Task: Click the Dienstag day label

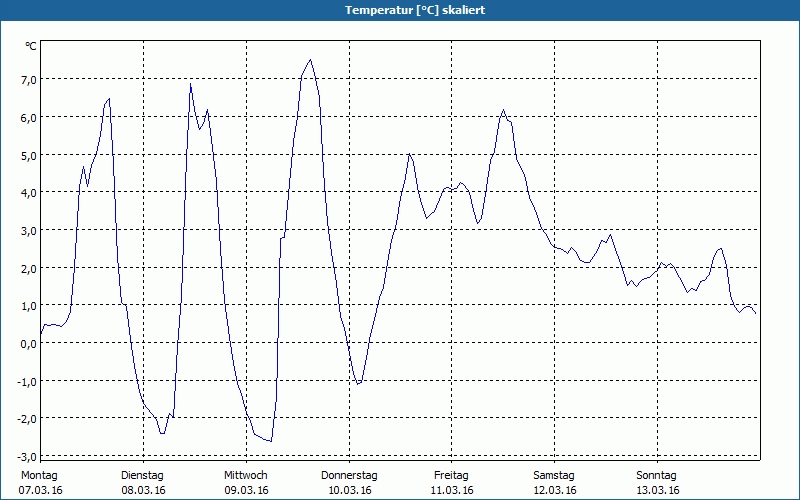Action: tap(142, 476)
